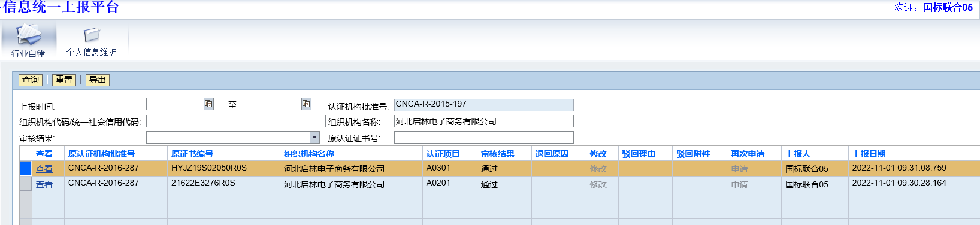Focus the 上报时间 start date field
Image resolution: width=980 pixels, height=225 pixels.
pos(175,104)
